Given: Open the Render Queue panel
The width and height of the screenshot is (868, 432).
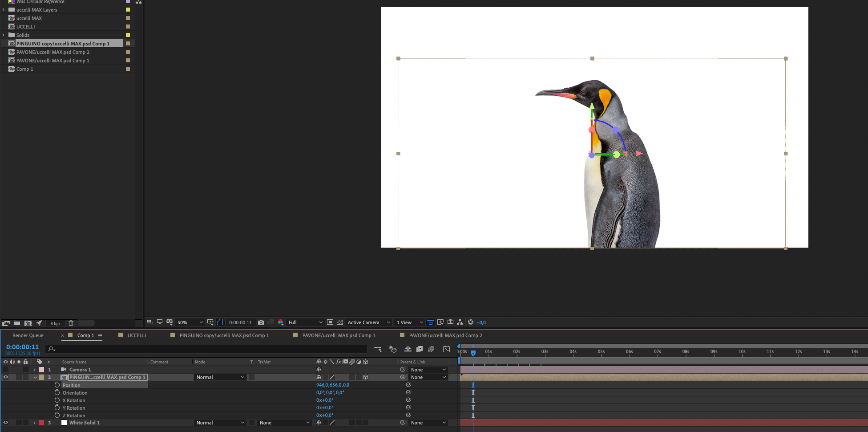Looking at the screenshot, I should click(x=28, y=335).
